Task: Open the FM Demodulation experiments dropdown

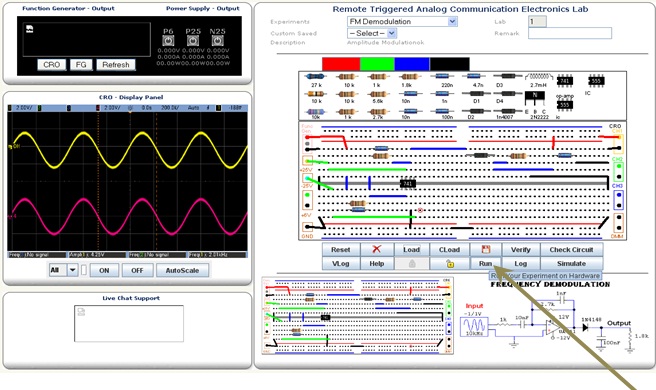Action: [x=402, y=21]
